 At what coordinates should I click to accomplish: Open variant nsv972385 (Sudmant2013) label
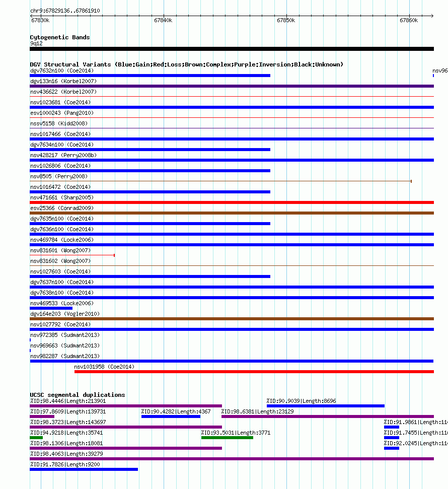click(x=65, y=335)
